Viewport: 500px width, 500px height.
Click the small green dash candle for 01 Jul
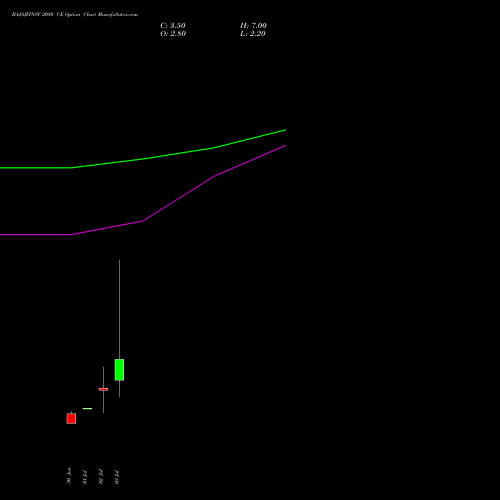pos(87,408)
